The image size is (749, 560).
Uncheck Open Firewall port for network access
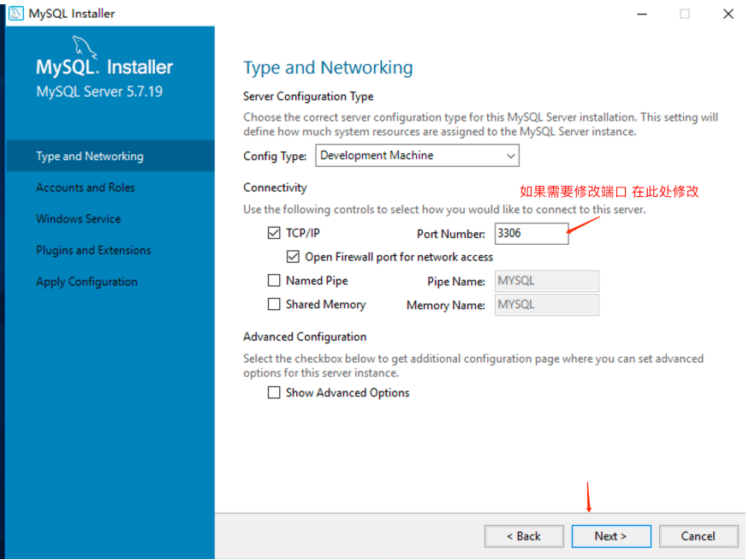pyautogui.click(x=293, y=257)
